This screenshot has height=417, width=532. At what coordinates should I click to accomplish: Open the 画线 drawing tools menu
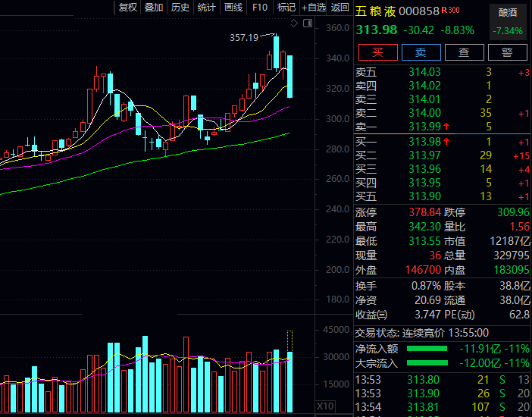click(233, 7)
